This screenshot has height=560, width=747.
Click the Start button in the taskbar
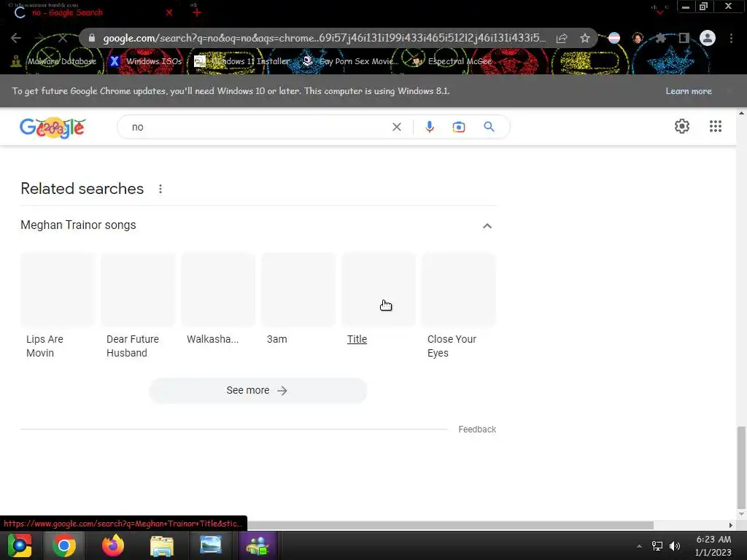[x=20, y=545]
